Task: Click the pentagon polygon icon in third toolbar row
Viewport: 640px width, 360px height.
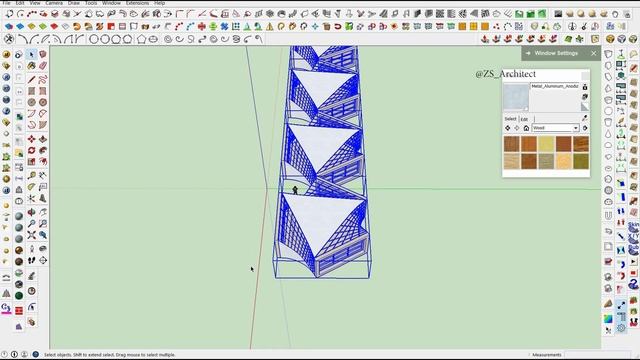Action: [141, 39]
